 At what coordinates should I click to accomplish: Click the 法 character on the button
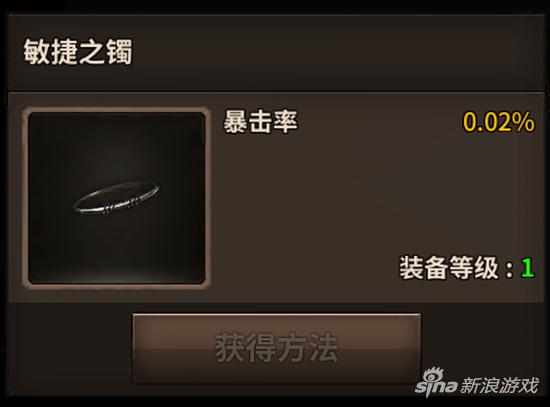[x=322, y=348]
